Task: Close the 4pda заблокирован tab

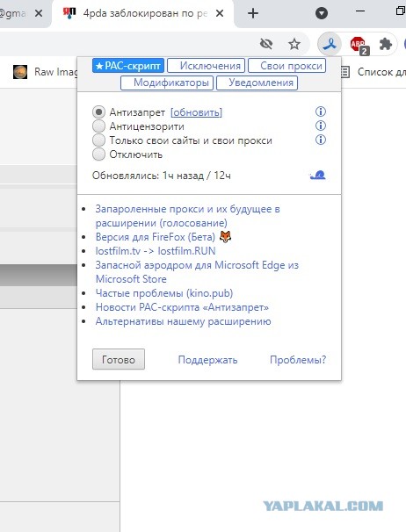Action: [220, 13]
